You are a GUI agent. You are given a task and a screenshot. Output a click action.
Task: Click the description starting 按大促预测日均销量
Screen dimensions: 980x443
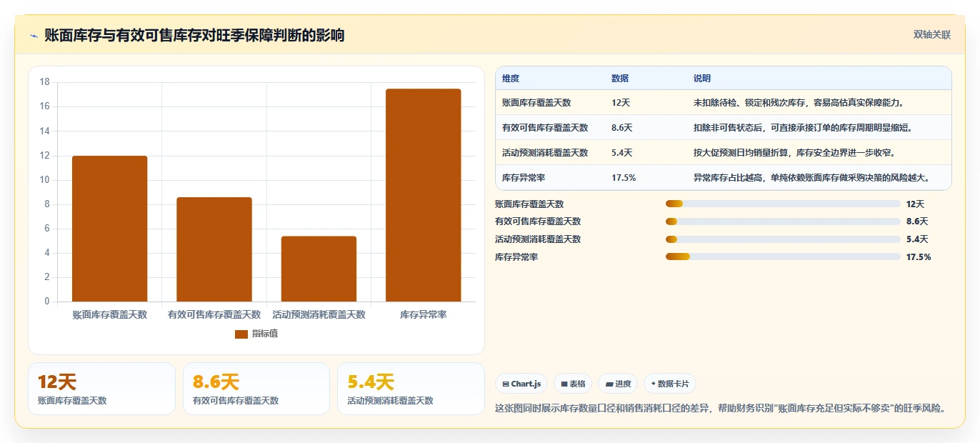click(794, 153)
